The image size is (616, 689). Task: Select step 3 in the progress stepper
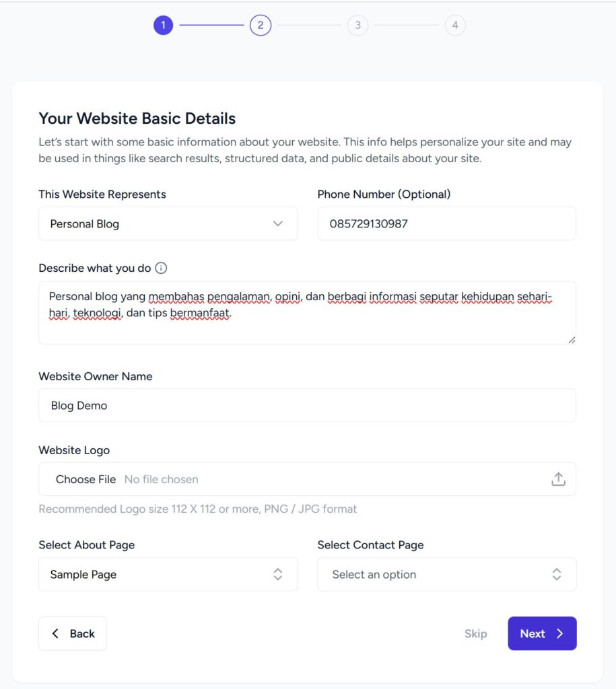click(x=357, y=25)
